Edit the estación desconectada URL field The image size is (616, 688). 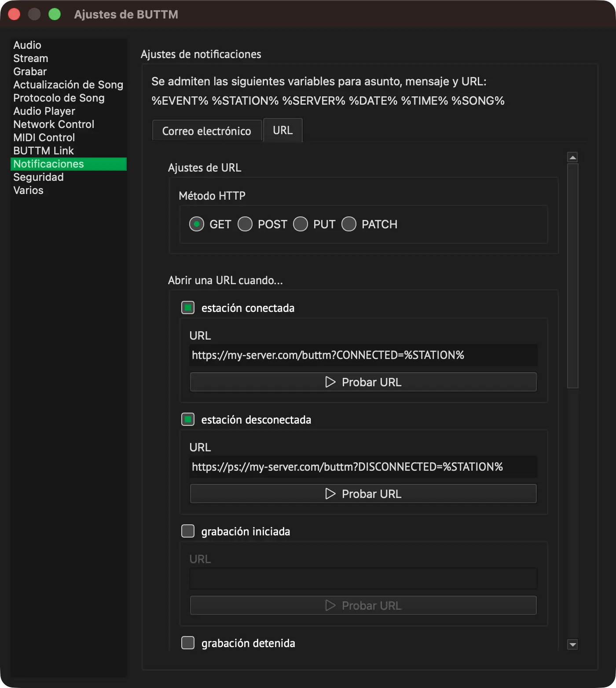[363, 467]
